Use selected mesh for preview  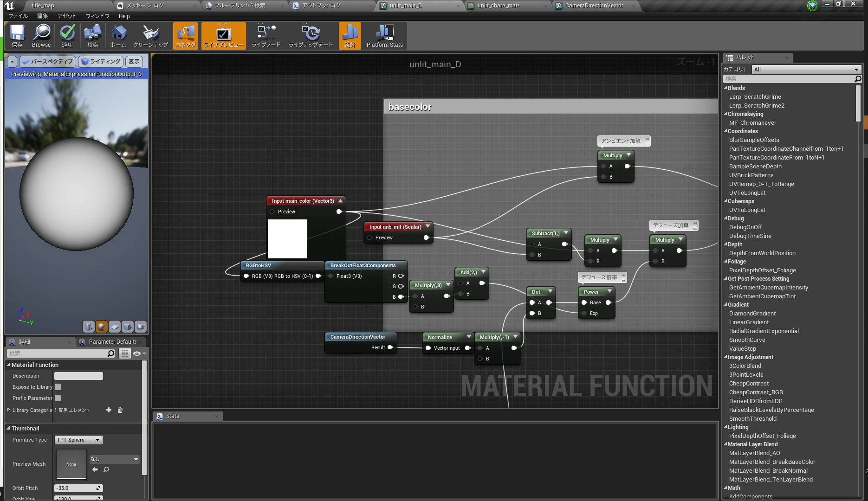tap(141, 327)
